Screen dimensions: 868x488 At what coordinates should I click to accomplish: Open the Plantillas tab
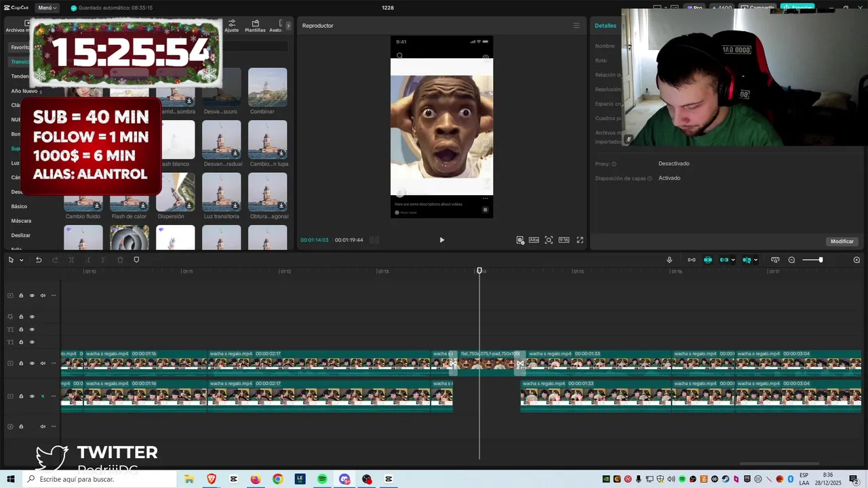255,26
